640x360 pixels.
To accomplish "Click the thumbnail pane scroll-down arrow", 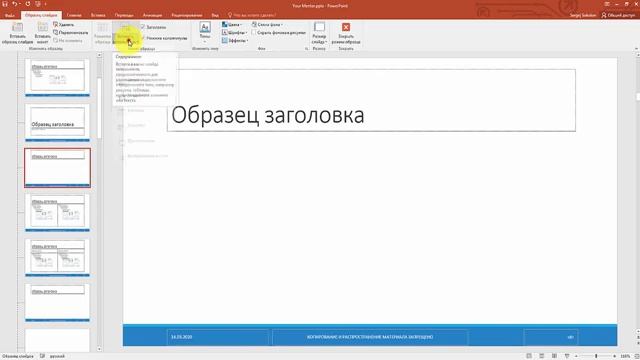I will tap(99, 349).
